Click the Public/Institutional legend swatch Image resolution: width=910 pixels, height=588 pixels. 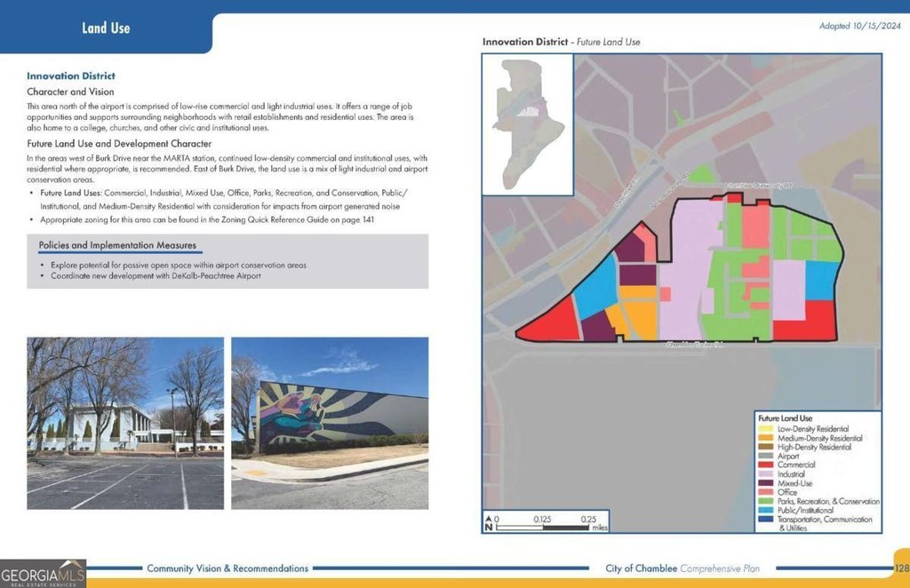[765, 511]
